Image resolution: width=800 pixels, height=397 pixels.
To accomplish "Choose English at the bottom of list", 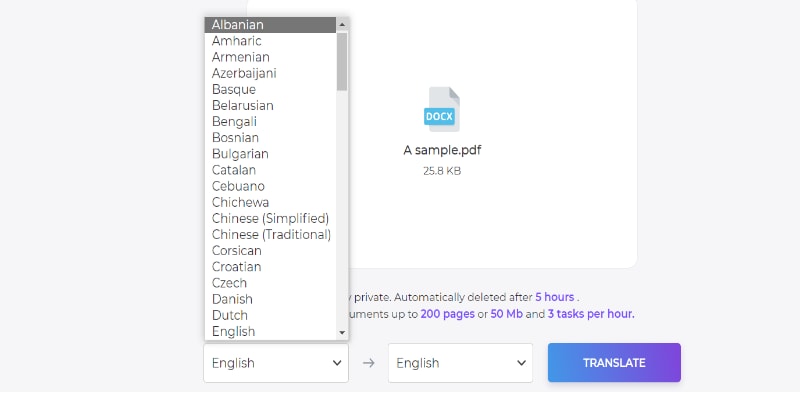I will point(270,332).
